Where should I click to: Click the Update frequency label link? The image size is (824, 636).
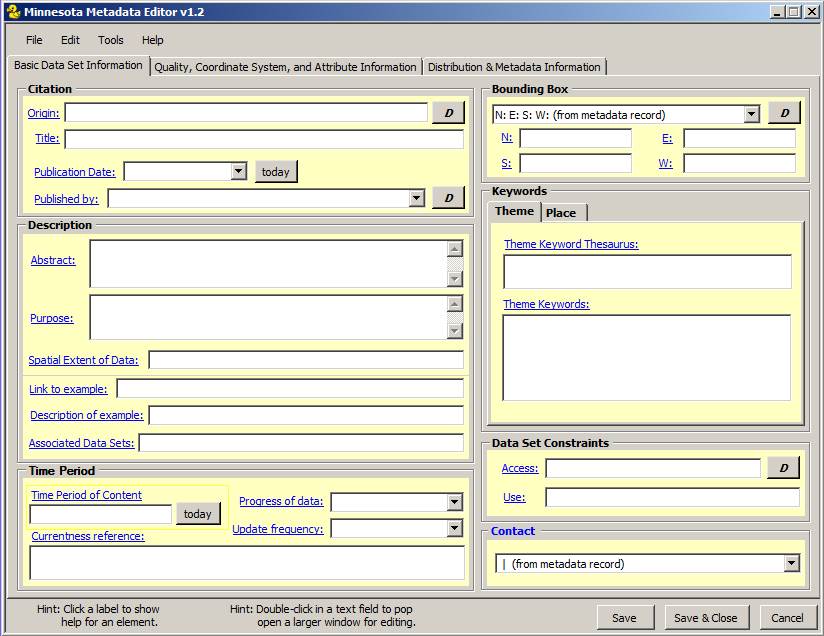(278, 529)
